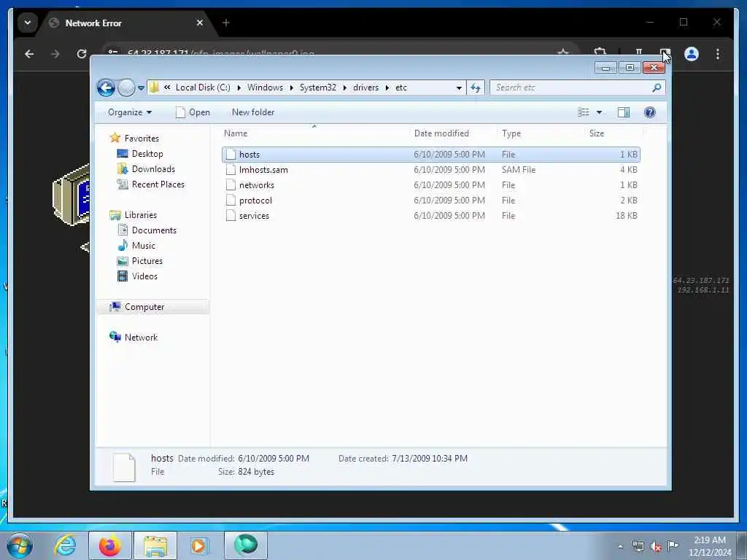The image size is (747, 560).
Task: Open Downloads in the navigation pane
Action: [x=146, y=169]
